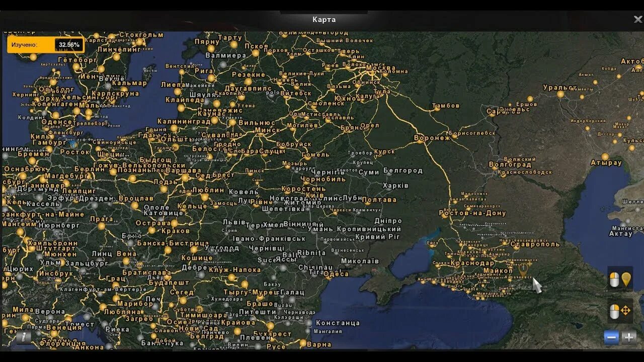This screenshot has width=644, height=362.
Task: Click the left-mouse waypoint pin hint icon
Action: (620, 280)
